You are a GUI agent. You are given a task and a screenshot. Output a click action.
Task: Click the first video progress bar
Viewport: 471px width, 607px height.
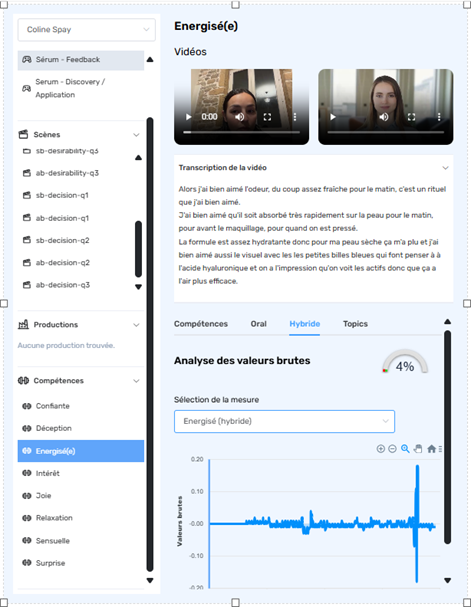(x=241, y=132)
